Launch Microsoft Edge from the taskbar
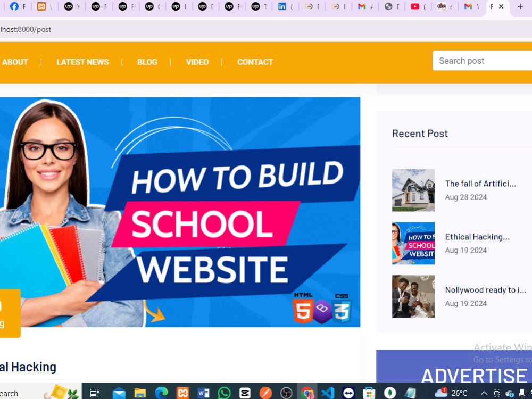The image size is (532, 399). coord(162,393)
